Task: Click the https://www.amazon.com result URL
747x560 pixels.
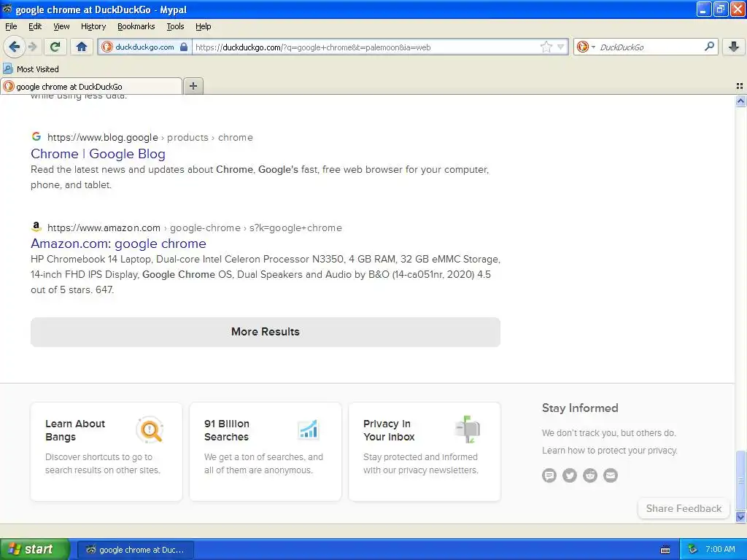Action: [104, 227]
